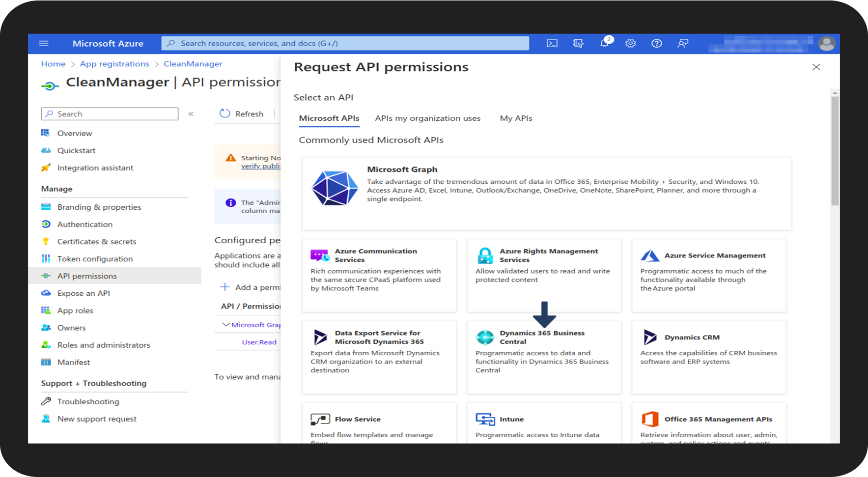Select the Microsoft Graph API card

point(546,193)
